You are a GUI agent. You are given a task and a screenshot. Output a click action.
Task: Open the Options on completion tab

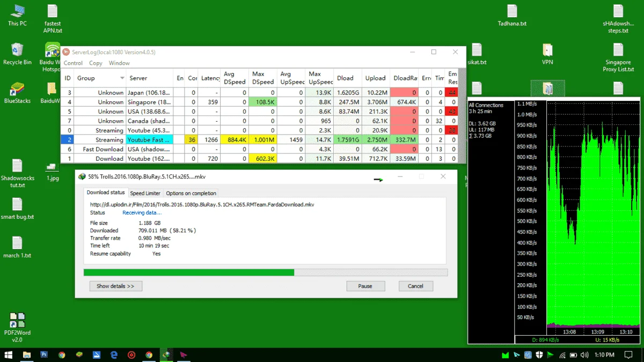coord(191,193)
